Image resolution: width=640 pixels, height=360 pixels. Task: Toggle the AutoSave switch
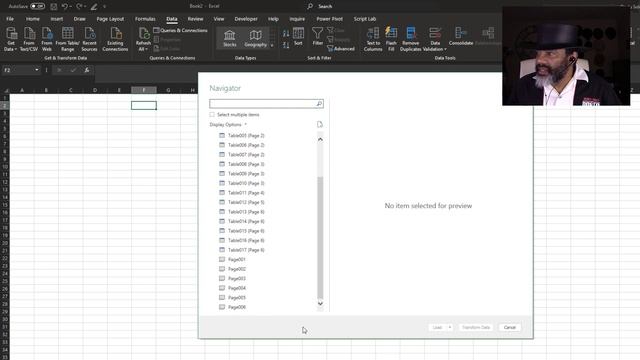point(38,6)
